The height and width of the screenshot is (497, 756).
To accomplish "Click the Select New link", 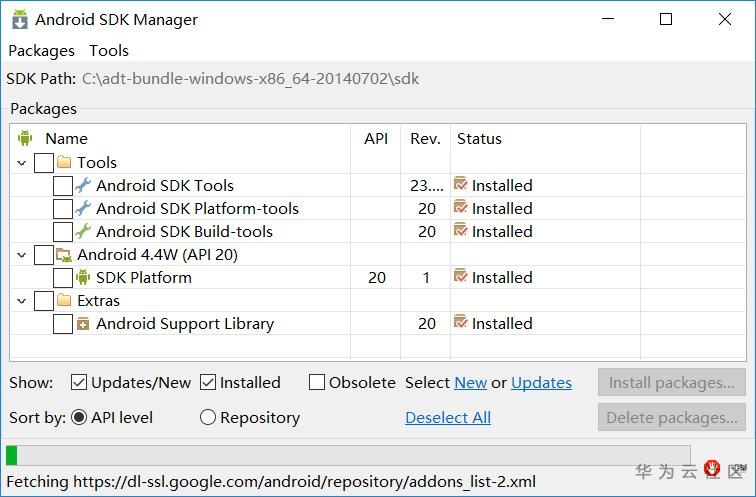I will click(x=470, y=382).
